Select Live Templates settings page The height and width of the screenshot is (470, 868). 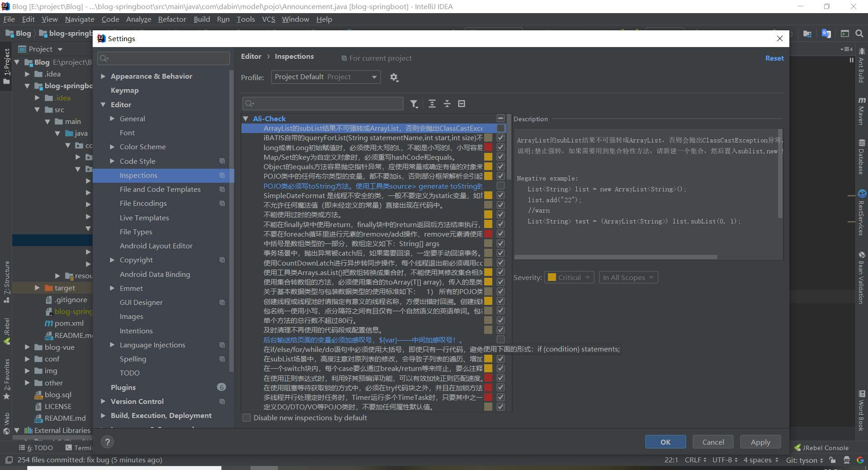point(144,218)
